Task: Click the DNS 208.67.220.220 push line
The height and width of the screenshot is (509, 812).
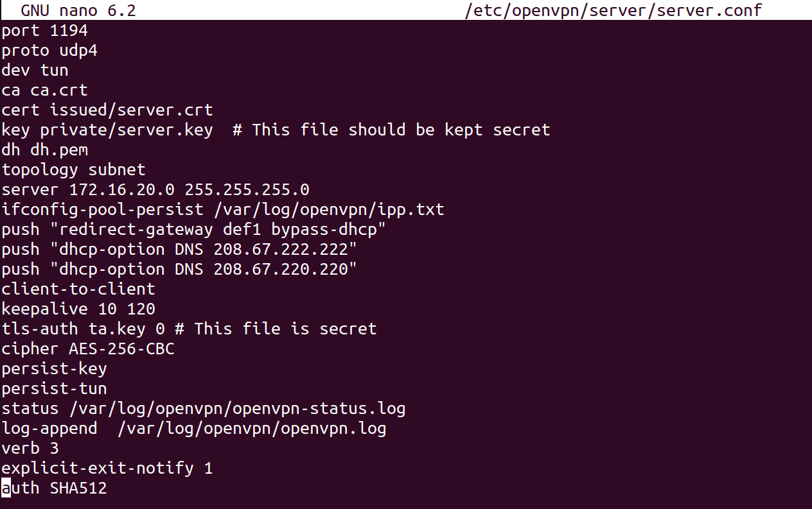Action: [179, 269]
